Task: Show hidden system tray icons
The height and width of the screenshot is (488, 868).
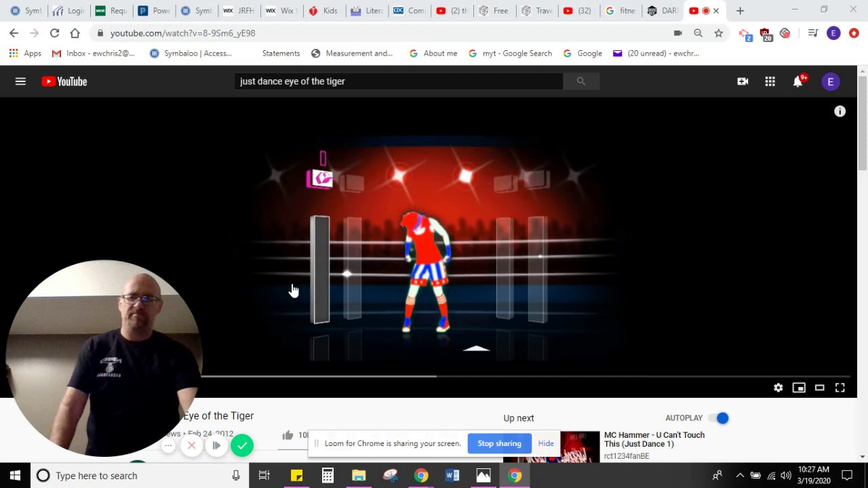Action: [x=739, y=476]
